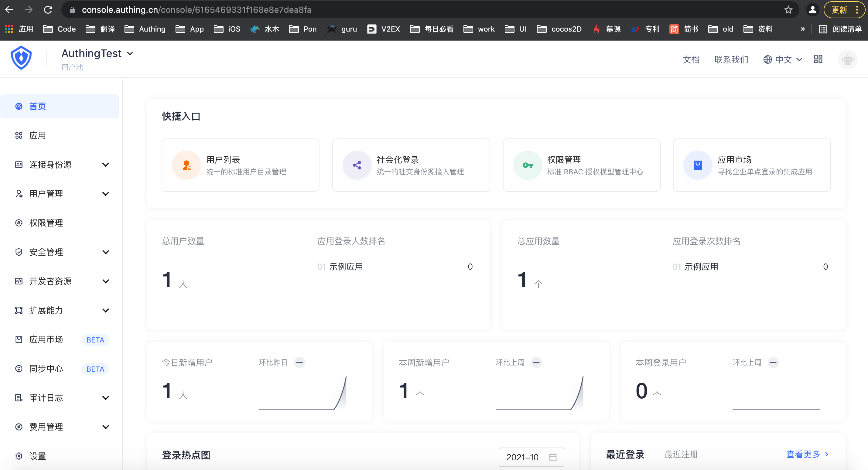Switch to the 最近登录 tab
The image size is (868, 470).
click(625, 455)
